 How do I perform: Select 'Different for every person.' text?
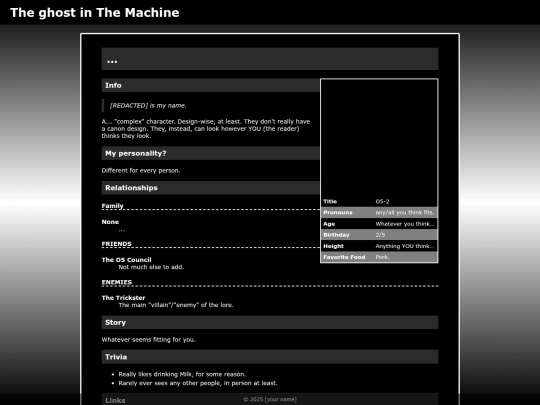[x=141, y=170]
